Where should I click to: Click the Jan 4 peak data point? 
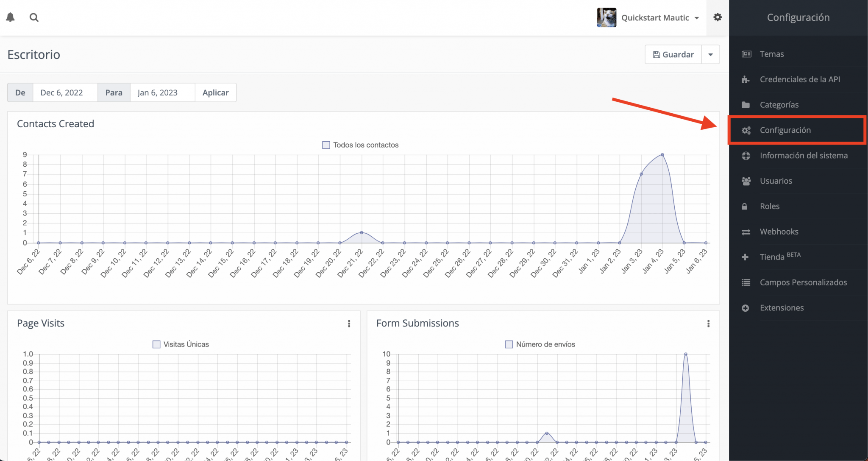[x=662, y=155]
